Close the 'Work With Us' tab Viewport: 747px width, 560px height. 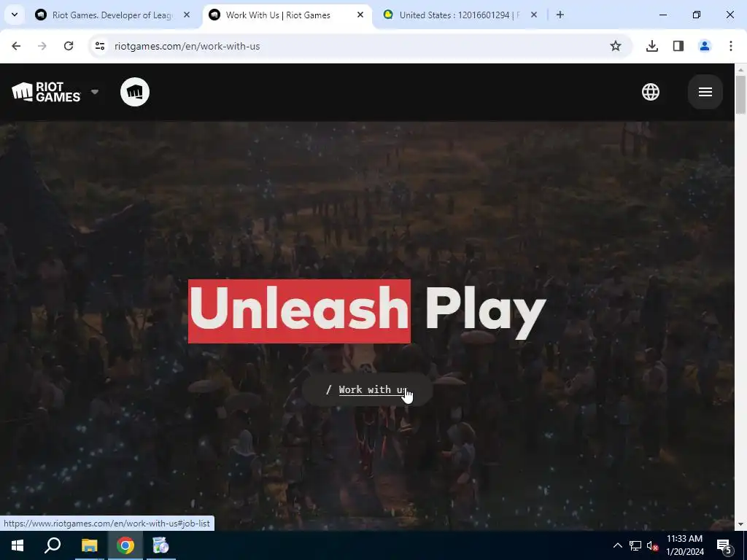tap(360, 15)
